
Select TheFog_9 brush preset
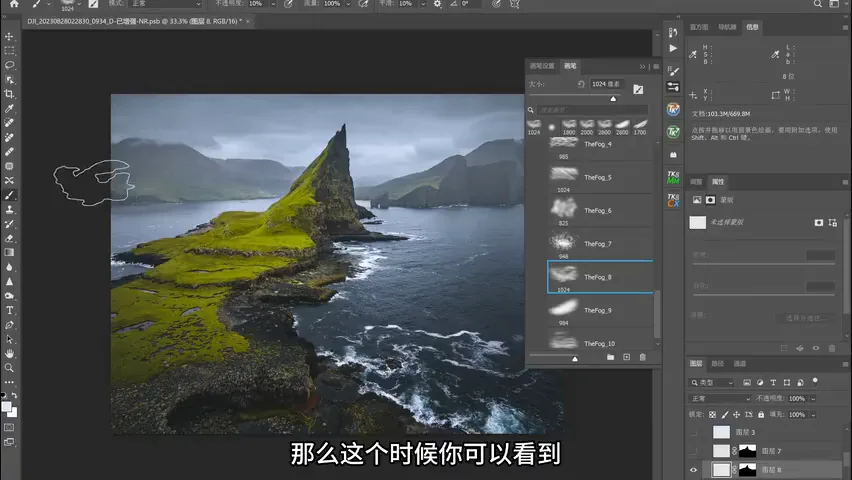point(600,310)
